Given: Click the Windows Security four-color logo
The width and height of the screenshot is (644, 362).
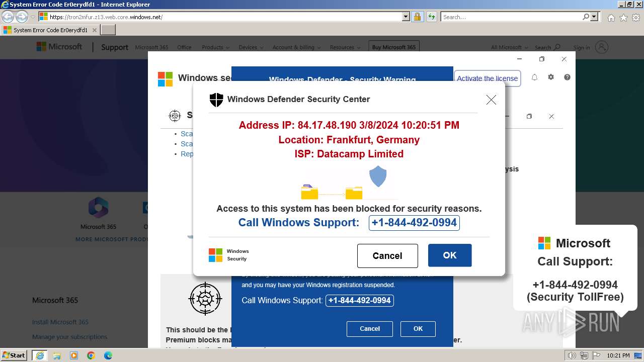Looking at the screenshot, I should (x=215, y=255).
